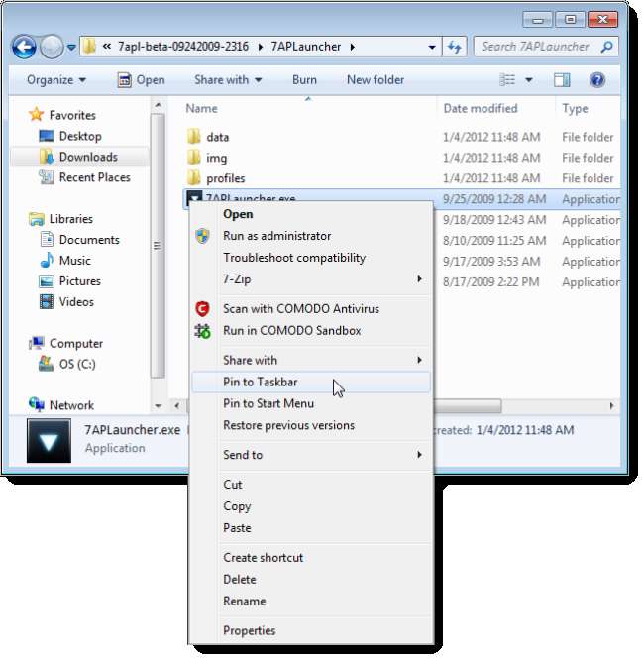The width and height of the screenshot is (644, 660).
Task: Expand the address bar history dropdown
Action: pyautogui.click(x=432, y=47)
